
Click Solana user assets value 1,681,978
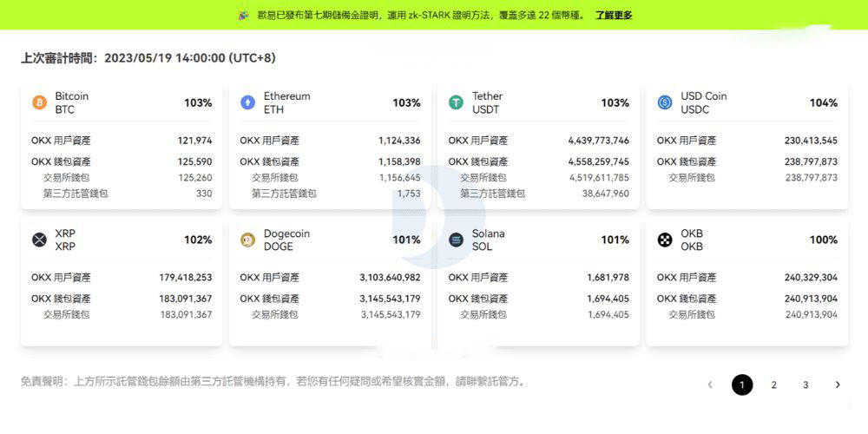pos(608,278)
